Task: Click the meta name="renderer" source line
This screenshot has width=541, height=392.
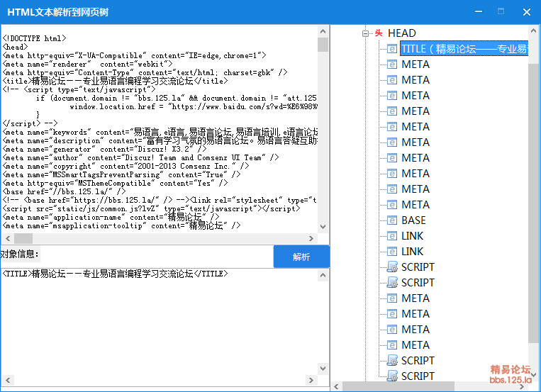Action: (x=87, y=64)
